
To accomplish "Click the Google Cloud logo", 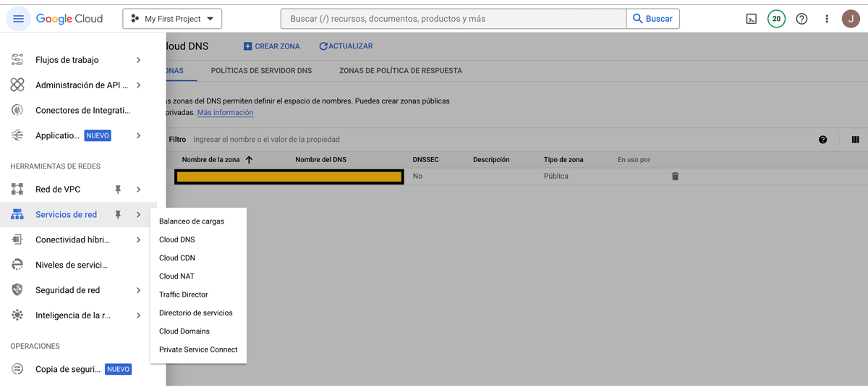I will [69, 19].
